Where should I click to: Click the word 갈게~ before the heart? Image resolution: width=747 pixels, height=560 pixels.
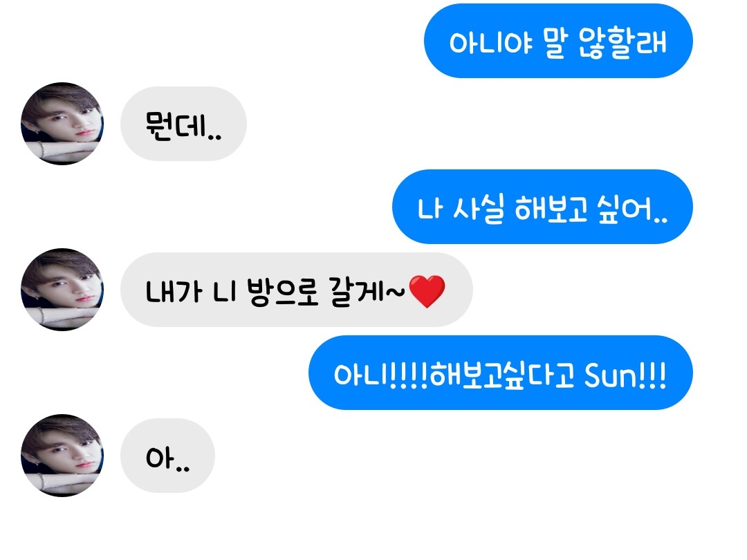(367, 292)
